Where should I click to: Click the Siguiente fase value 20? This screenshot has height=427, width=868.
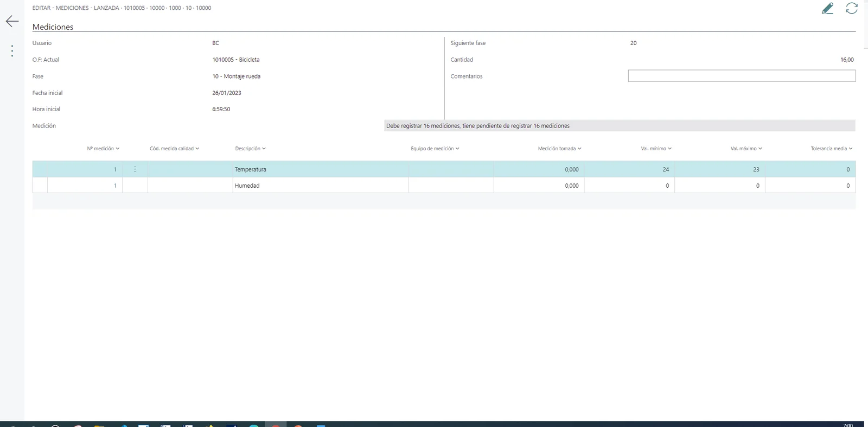pos(634,43)
